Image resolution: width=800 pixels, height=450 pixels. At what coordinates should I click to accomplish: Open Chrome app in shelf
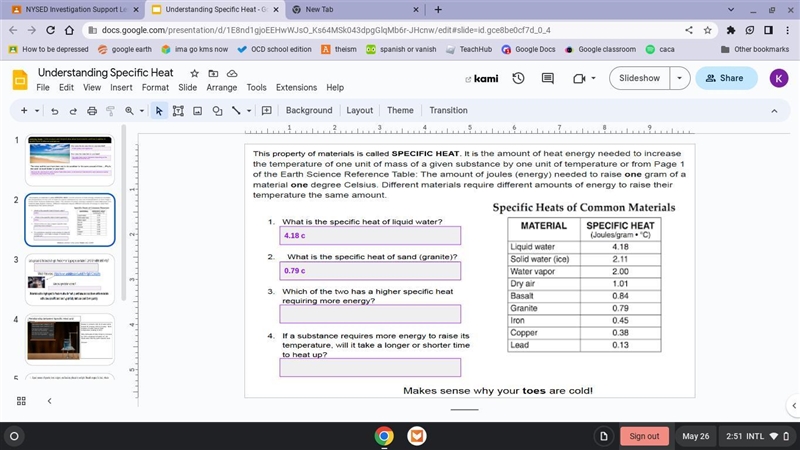[x=384, y=436]
